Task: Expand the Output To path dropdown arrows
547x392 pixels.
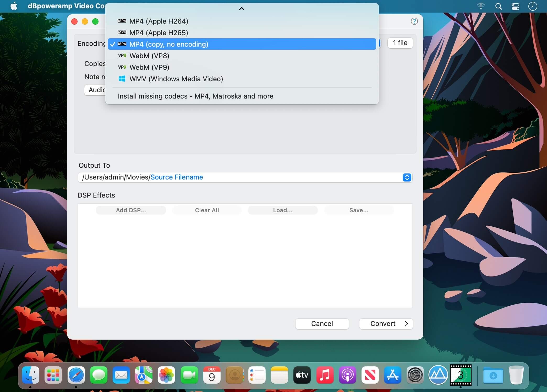Action: [x=407, y=177]
